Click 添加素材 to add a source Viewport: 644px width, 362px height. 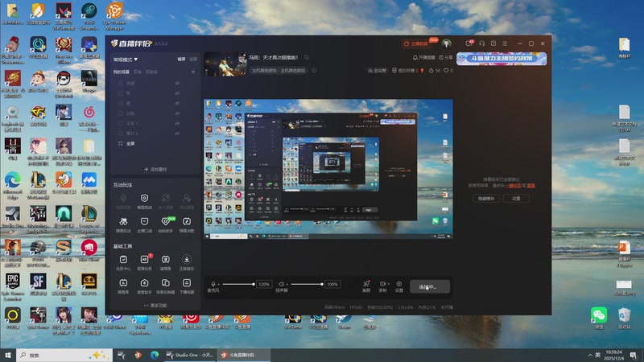click(x=155, y=169)
